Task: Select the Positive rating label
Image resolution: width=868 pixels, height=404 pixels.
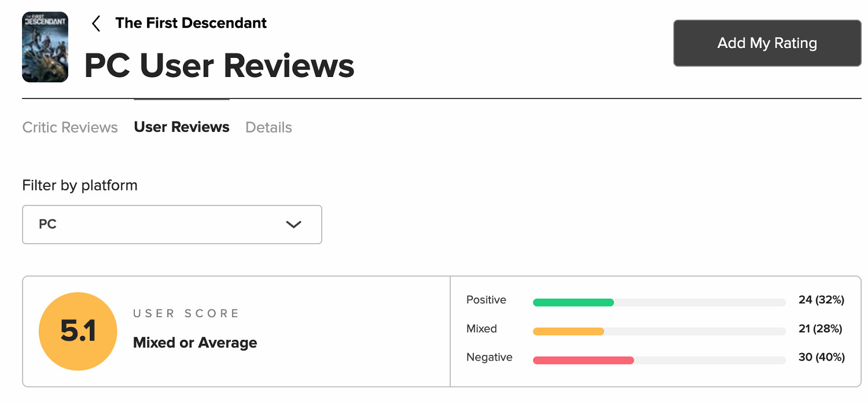Action: pos(486,300)
